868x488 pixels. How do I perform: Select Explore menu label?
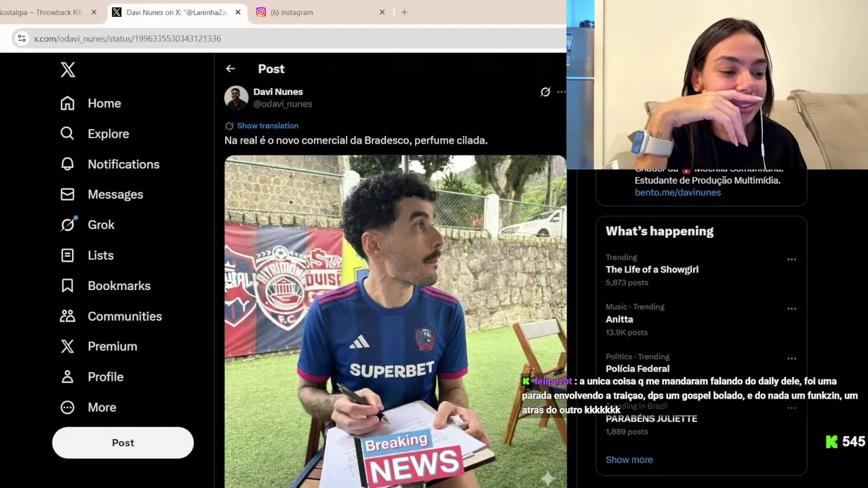[x=108, y=134]
